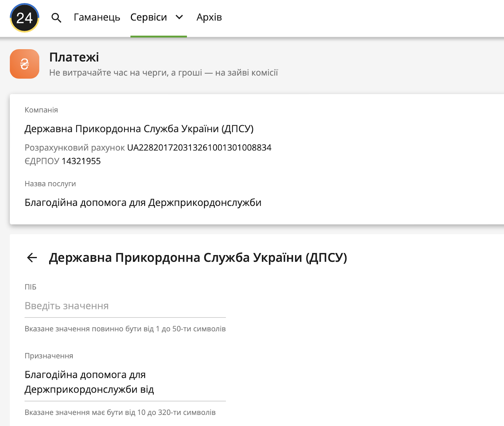The height and width of the screenshot is (426, 504).
Task: Click the Компанія label
Action: point(41,110)
